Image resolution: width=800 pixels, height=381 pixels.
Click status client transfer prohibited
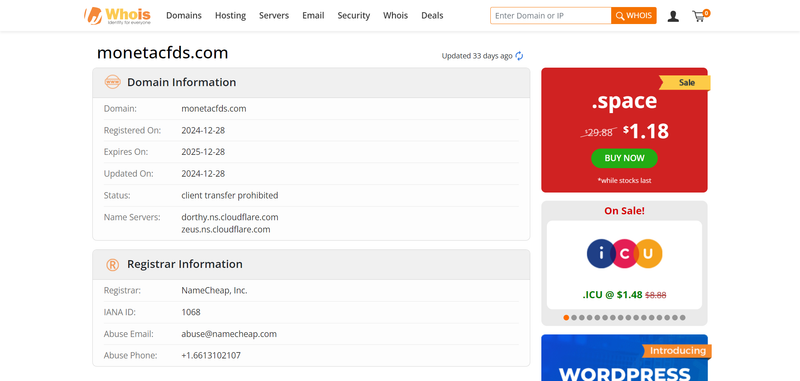coord(230,195)
